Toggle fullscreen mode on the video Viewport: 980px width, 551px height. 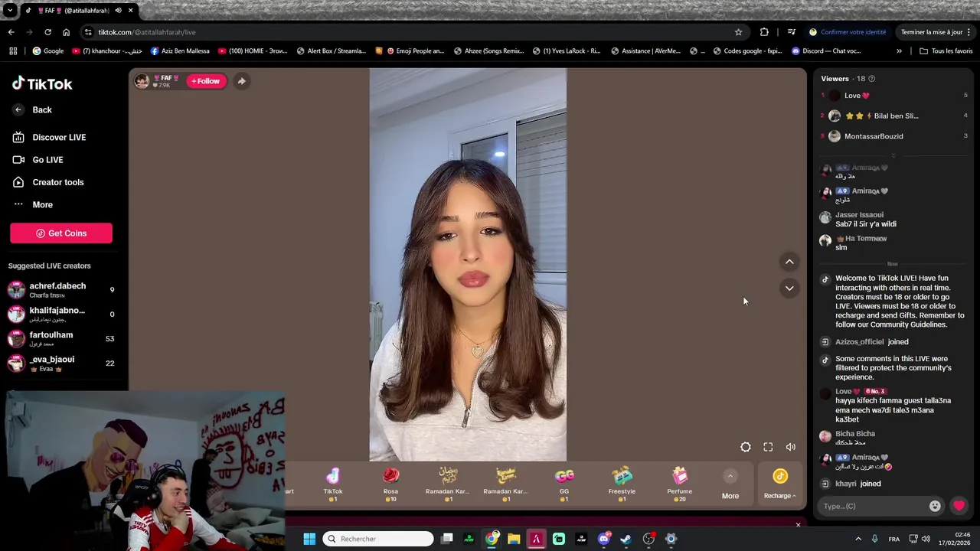tap(768, 447)
